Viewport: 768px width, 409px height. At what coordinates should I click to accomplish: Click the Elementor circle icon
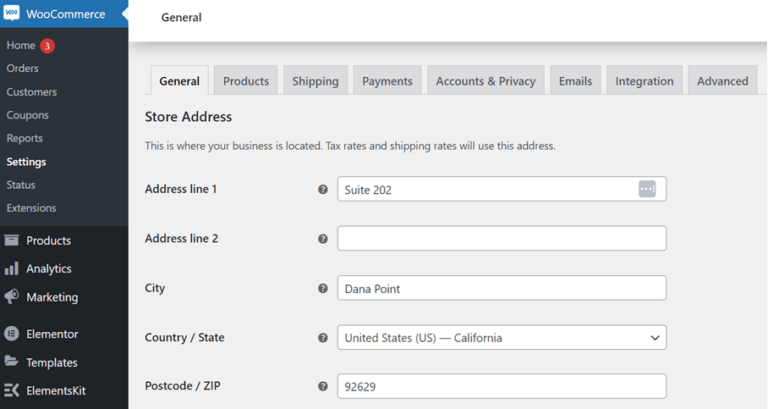coord(12,334)
